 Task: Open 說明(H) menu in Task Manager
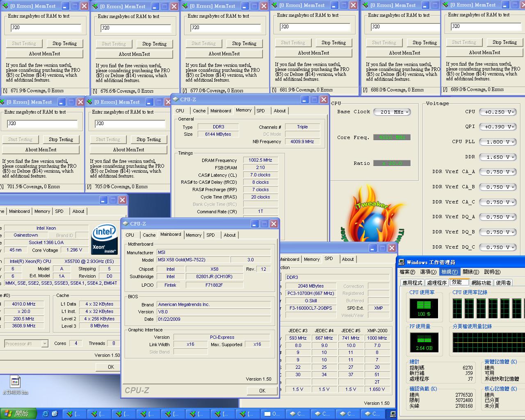(492, 272)
